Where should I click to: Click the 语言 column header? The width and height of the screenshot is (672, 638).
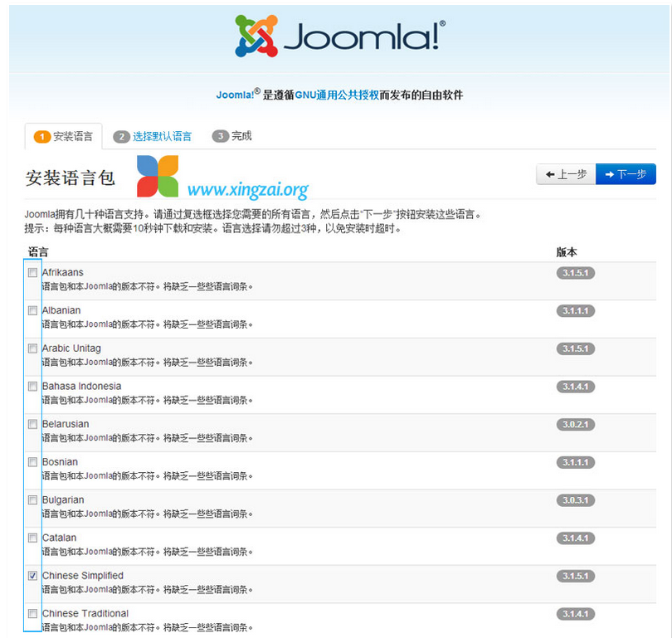[38, 252]
